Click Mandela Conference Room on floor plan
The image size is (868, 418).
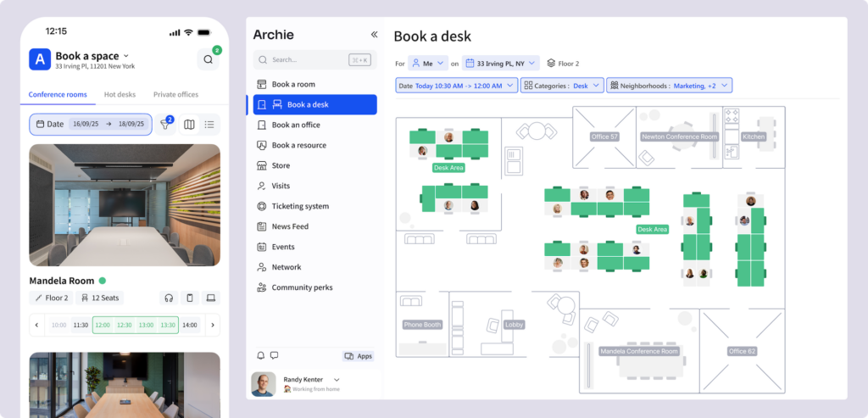coord(639,351)
